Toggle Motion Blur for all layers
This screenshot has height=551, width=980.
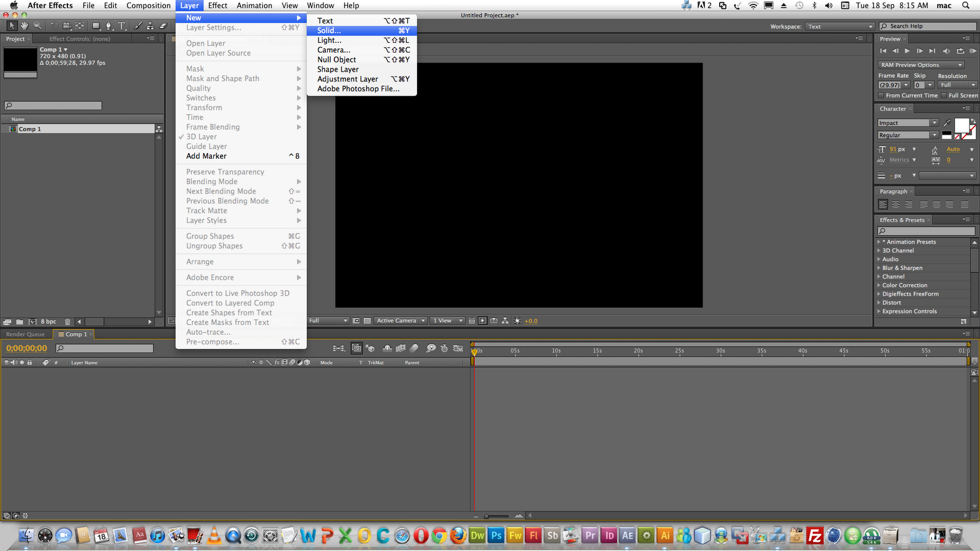point(413,348)
